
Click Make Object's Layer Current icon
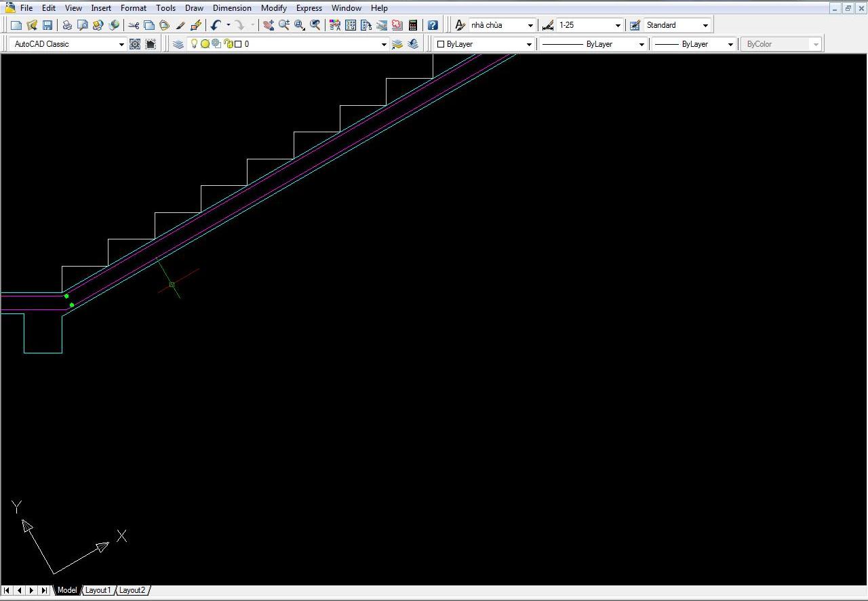click(397, 44)
